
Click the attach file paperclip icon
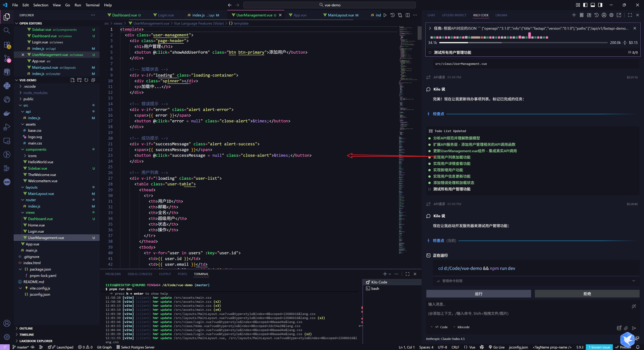click(626, 328)
